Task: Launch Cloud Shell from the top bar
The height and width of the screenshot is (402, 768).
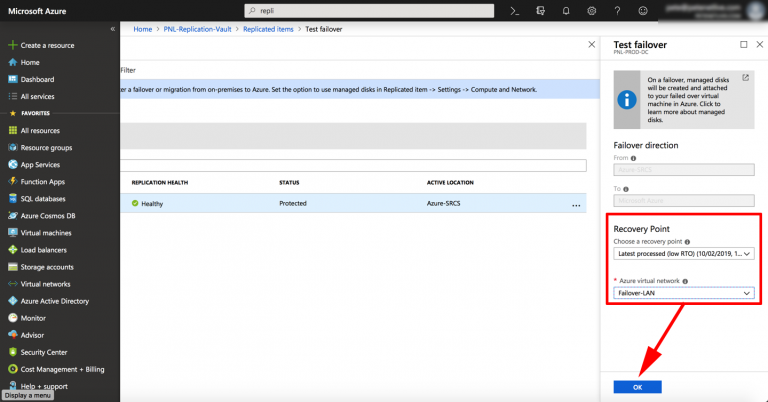Action: (514, 11)
